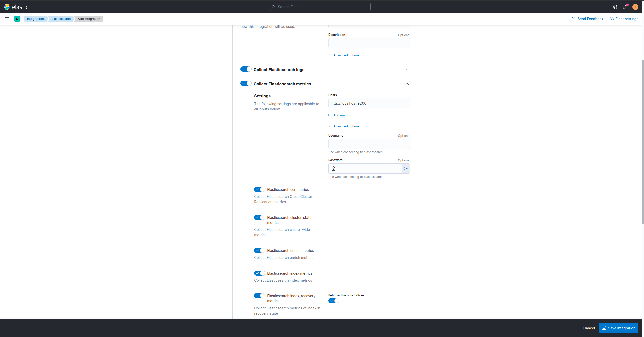644x337 pixels.
Task: Show password with eye icon
Action: pyautogui.click(x=406, y=168)
